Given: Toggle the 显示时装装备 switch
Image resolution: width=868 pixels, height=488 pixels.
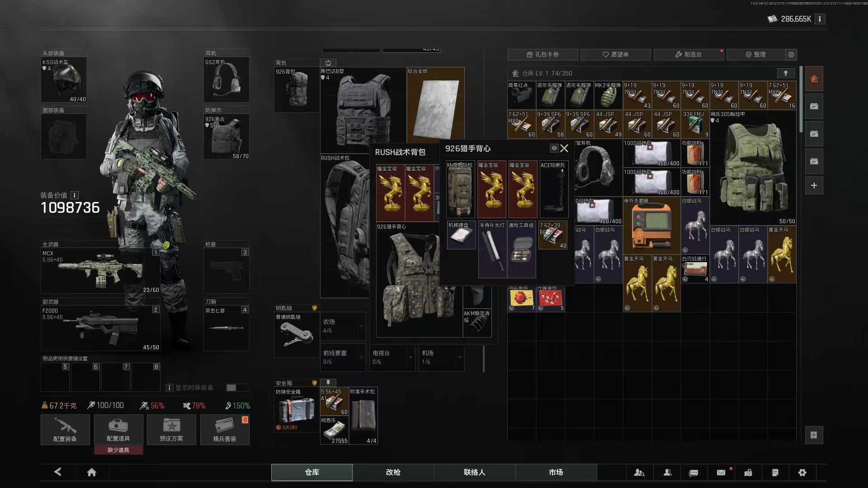Looking at the screenshot, I should (237, 388).
